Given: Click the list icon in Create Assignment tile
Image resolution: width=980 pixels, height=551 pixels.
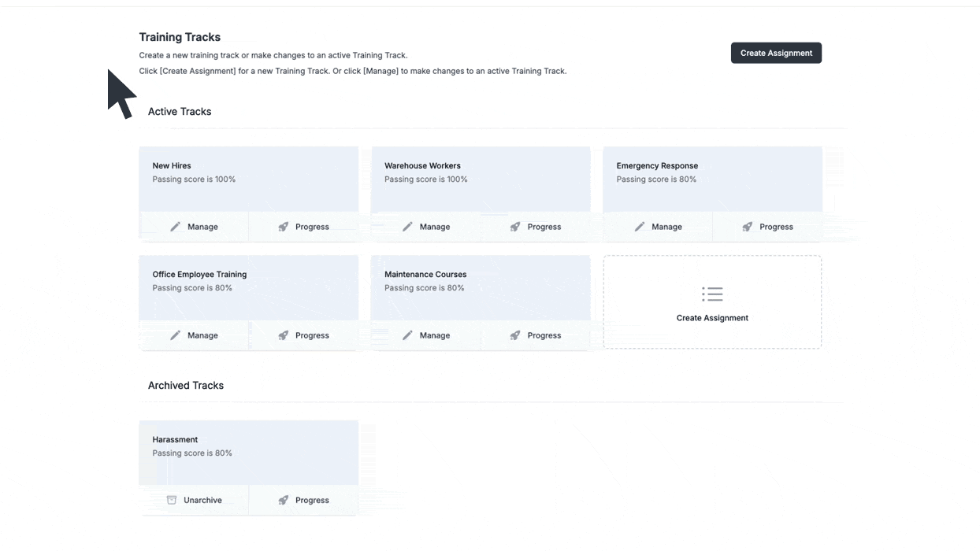Looking at the screenshot, I should tap(712, 294).
